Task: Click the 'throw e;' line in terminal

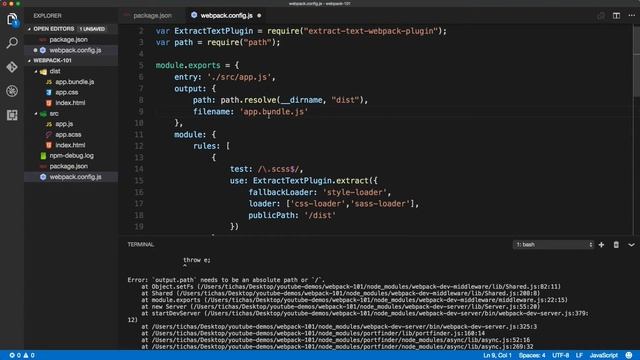Action: [197, 260]
